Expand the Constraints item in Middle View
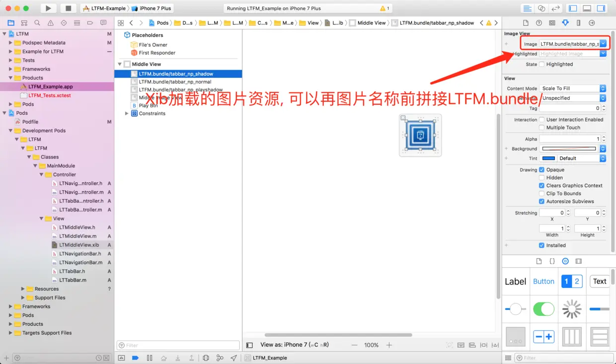The width and height of the screenshot is (616, 364). pos(127,113)
